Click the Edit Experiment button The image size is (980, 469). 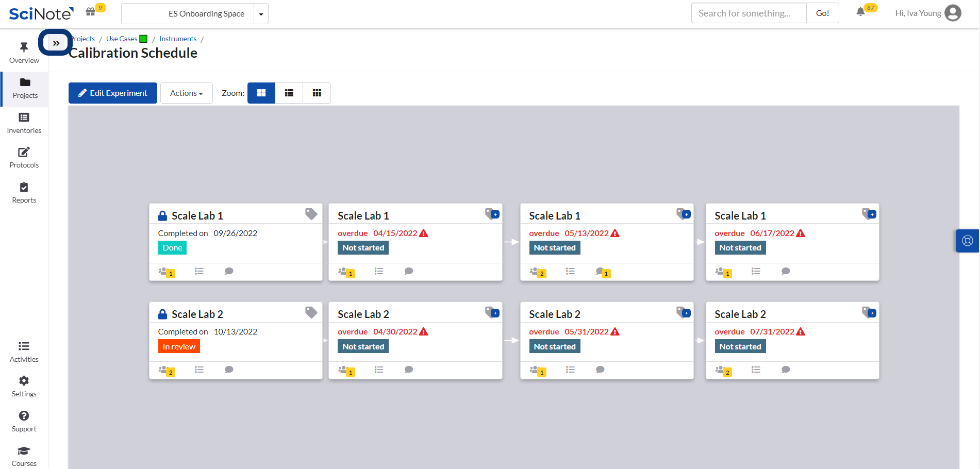[x=113, y=93]
